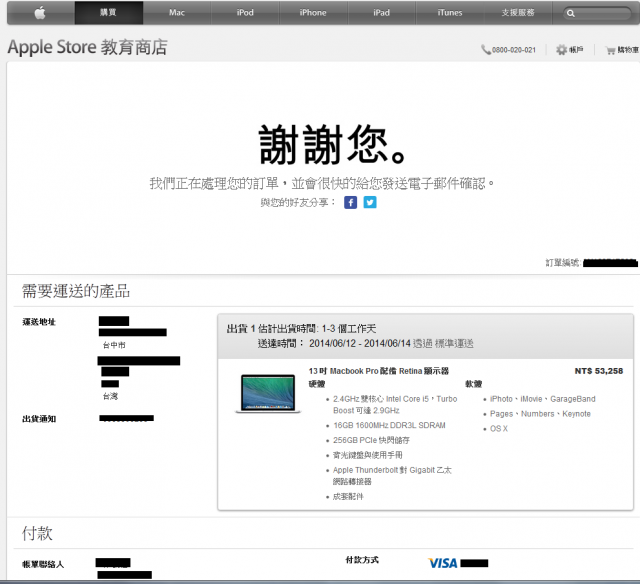Click the iPhoto、iMovie、GarageBand software line
Viewport: 640px width, 584px height.
(542, 399)
